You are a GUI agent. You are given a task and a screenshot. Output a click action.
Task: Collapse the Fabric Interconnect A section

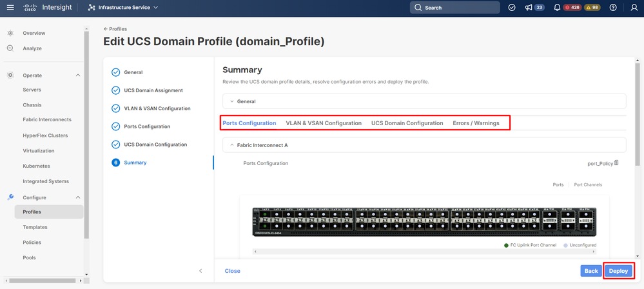232,145
